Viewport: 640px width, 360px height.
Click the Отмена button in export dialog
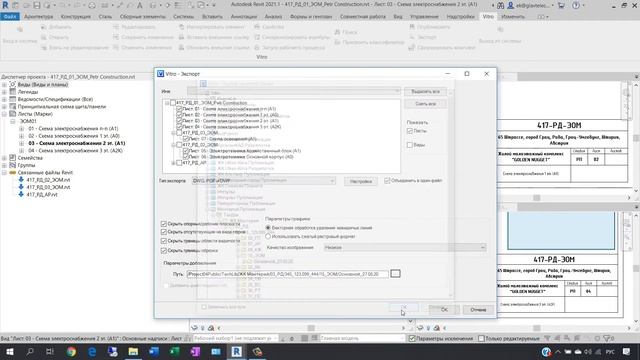point(478,309)
